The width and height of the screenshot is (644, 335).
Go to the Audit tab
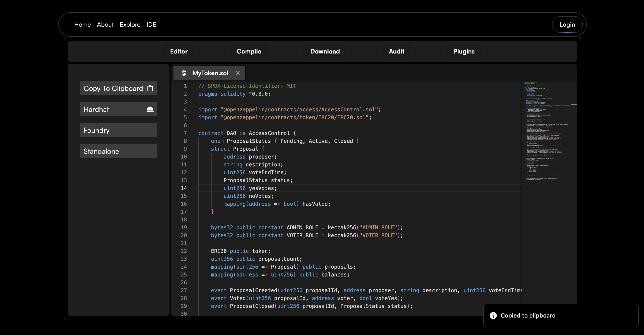(396, 51)
